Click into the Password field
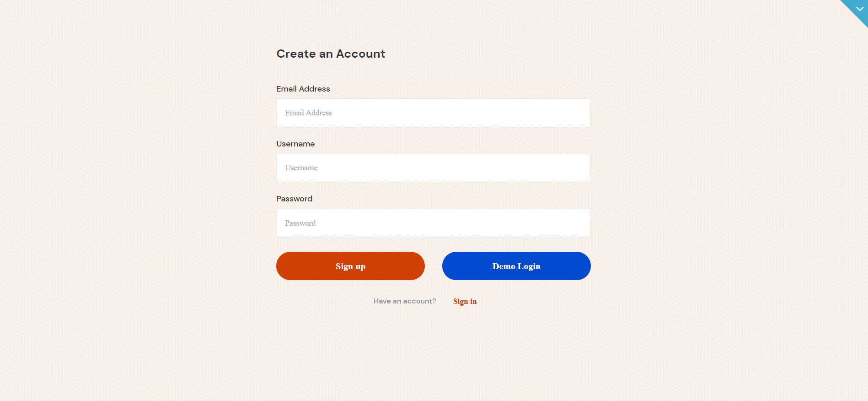868x401 pixels. click(x=433, y=223)
